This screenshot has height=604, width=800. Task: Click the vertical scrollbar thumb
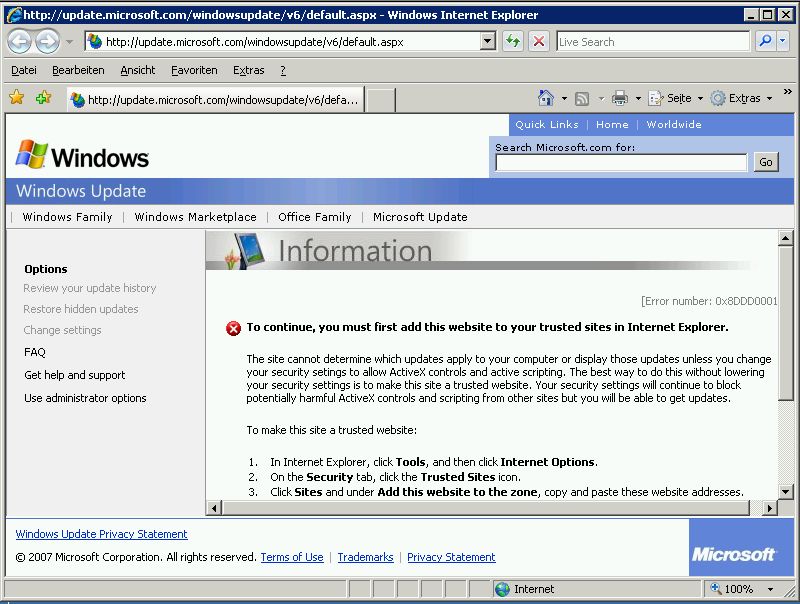pos(785,323)
